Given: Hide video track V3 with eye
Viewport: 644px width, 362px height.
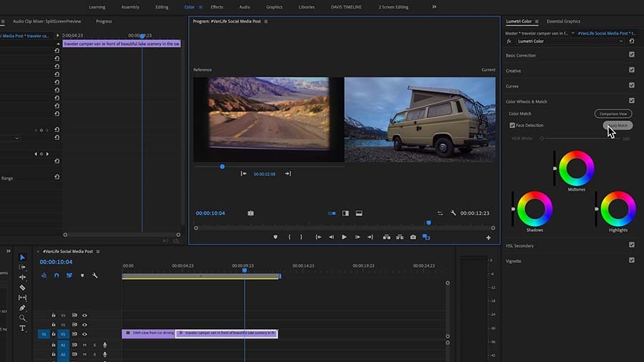Looking at the screenshot, I should [84, 315].
